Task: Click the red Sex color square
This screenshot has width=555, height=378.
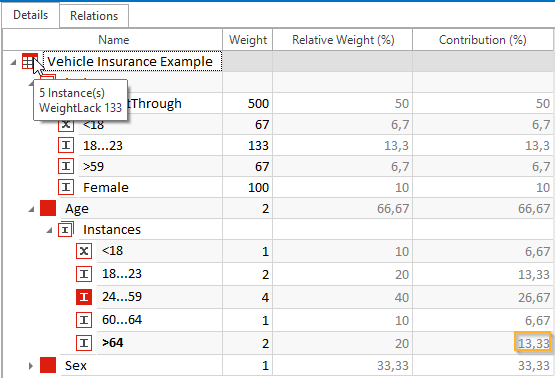Action: [48, 365]
